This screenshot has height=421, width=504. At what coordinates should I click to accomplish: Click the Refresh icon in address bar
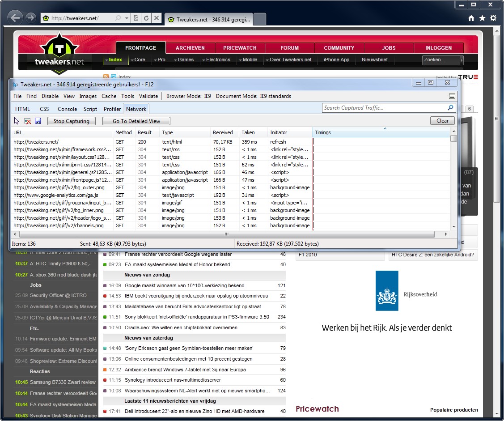146,18
